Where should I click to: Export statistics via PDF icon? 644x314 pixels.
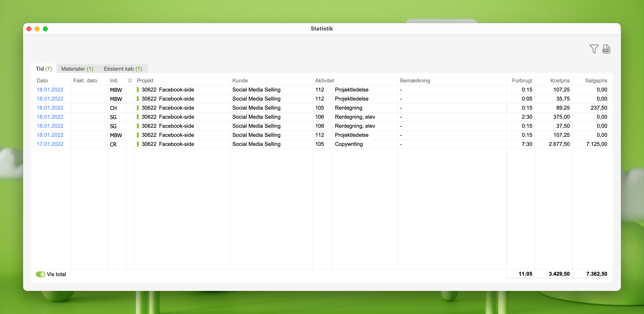click(x=606, y=49)
